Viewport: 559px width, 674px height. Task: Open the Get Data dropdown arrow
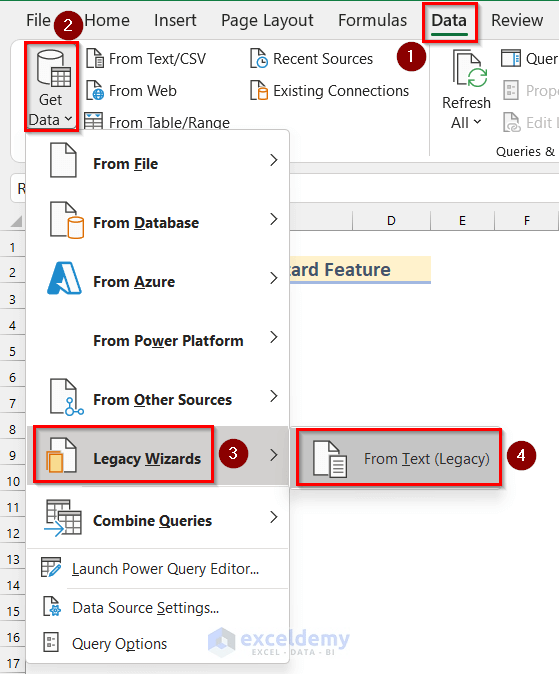click(68, 119)
